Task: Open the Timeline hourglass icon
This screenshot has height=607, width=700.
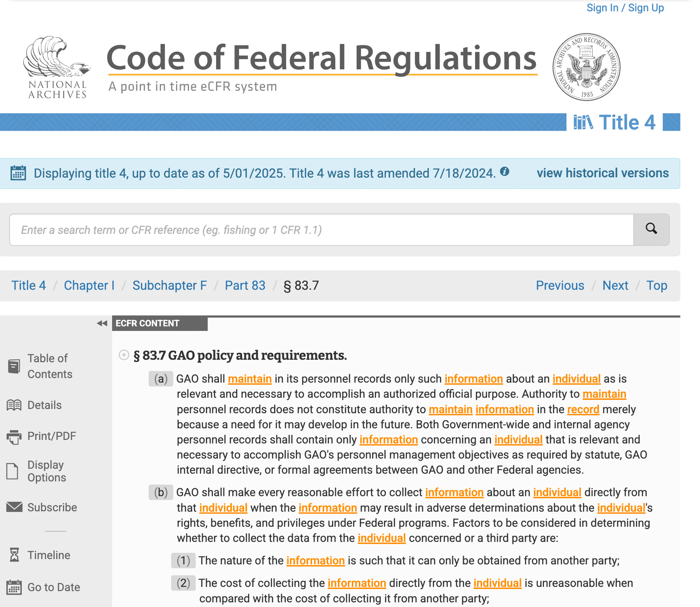Action: click(x=14, y=555)
